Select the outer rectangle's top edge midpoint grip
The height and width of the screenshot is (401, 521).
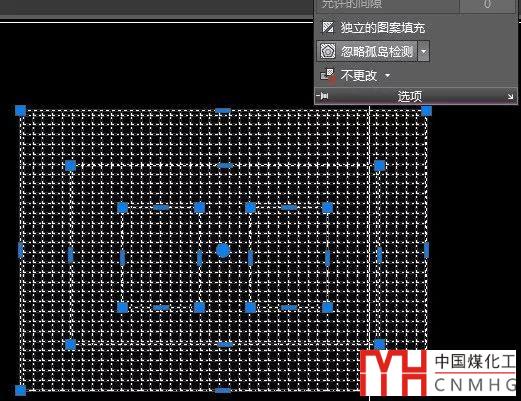pos(223,110)
